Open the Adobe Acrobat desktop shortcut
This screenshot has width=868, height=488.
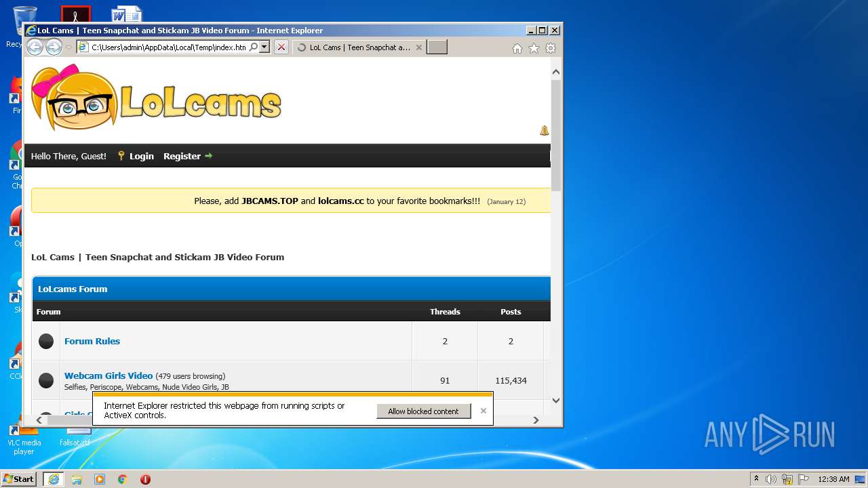click(x=75, y=14)
